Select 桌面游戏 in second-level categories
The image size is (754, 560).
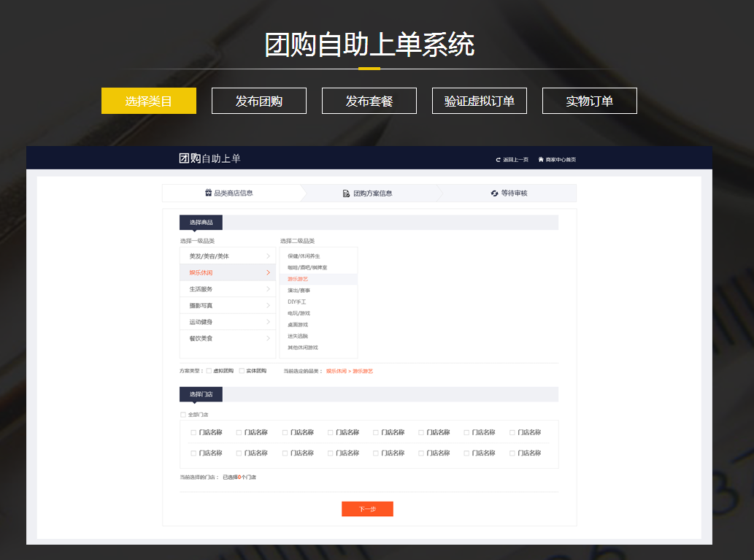298,324
